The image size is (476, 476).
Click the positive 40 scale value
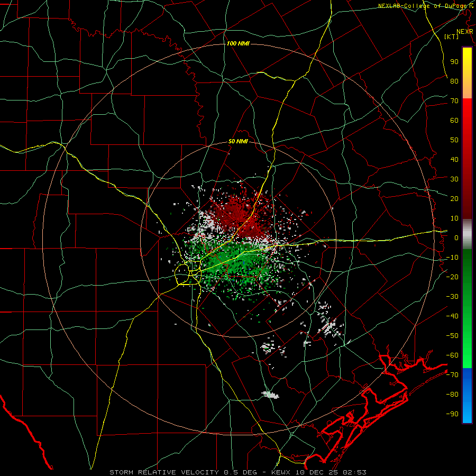tap(454, 159)
